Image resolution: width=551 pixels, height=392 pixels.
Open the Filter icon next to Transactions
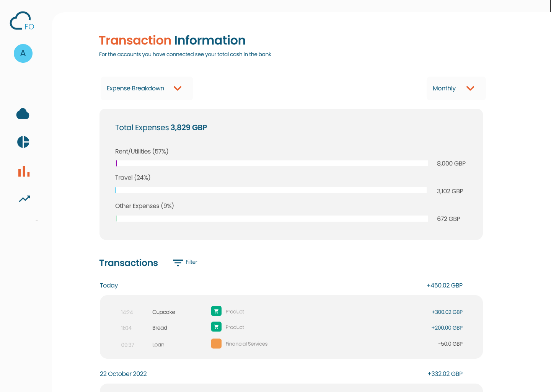tap(178, 262)
